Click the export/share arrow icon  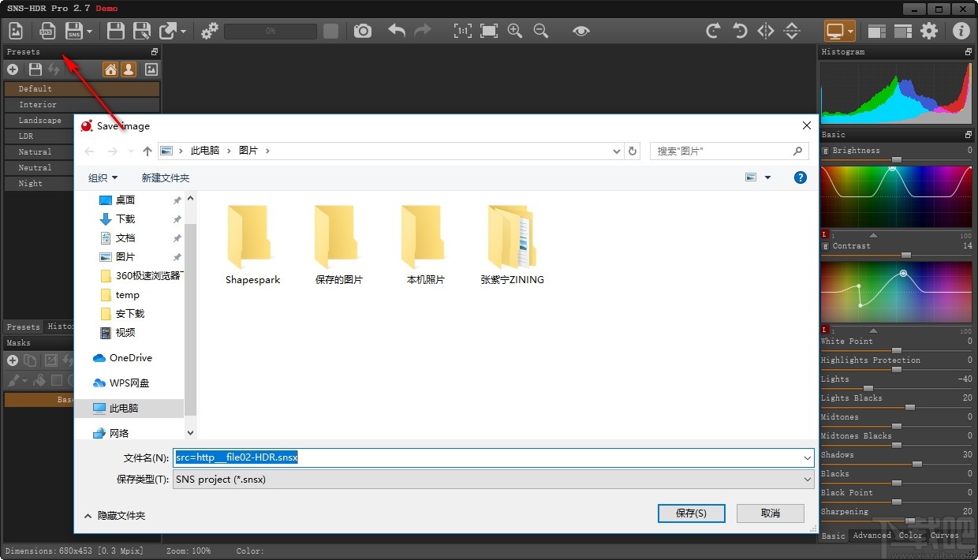coord(168,31)
